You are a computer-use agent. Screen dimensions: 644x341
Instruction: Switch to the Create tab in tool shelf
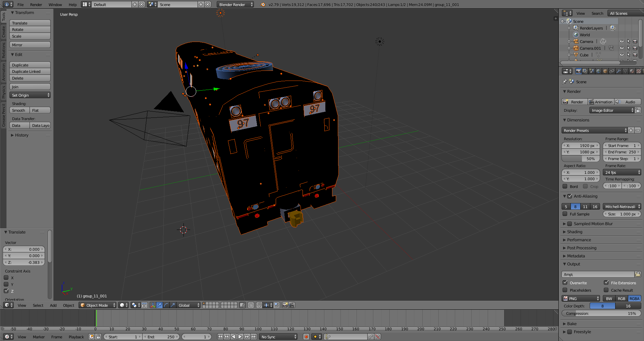click(x=4, y=32)
